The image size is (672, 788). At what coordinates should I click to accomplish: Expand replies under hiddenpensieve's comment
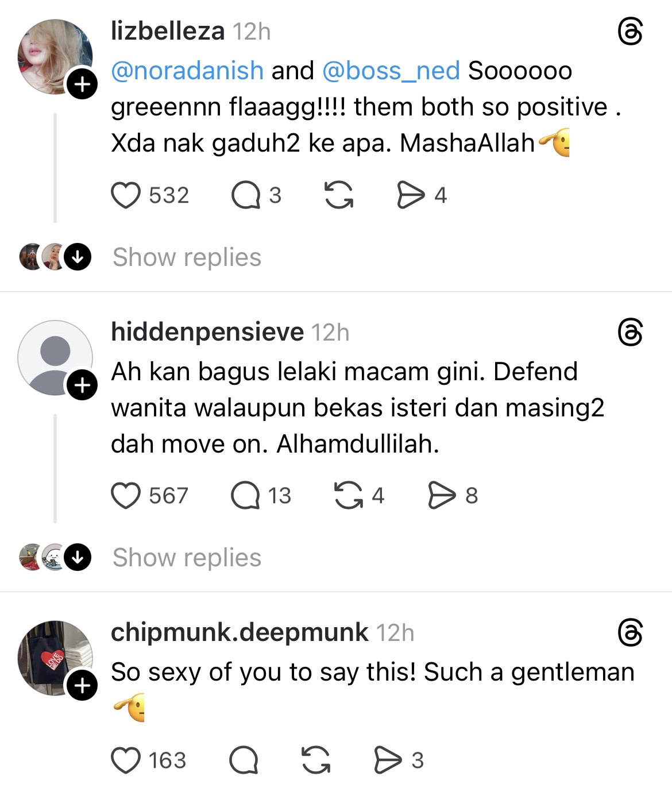click(x=187, y=557)
